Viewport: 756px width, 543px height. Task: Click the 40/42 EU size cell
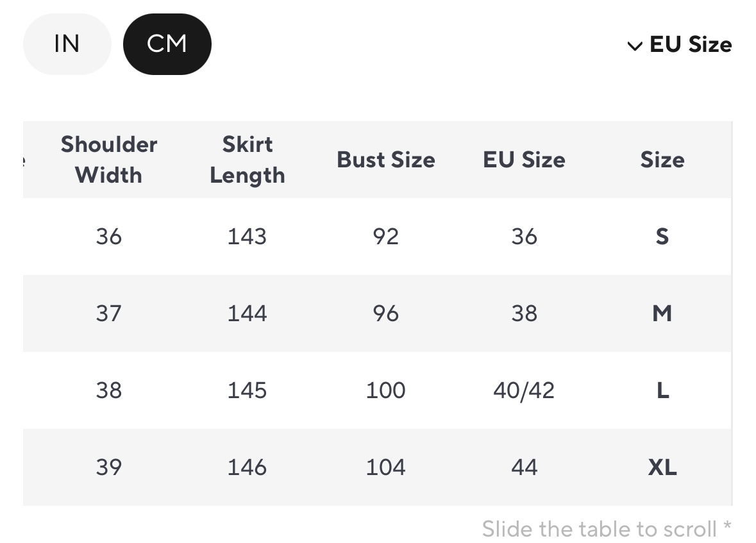524,390
